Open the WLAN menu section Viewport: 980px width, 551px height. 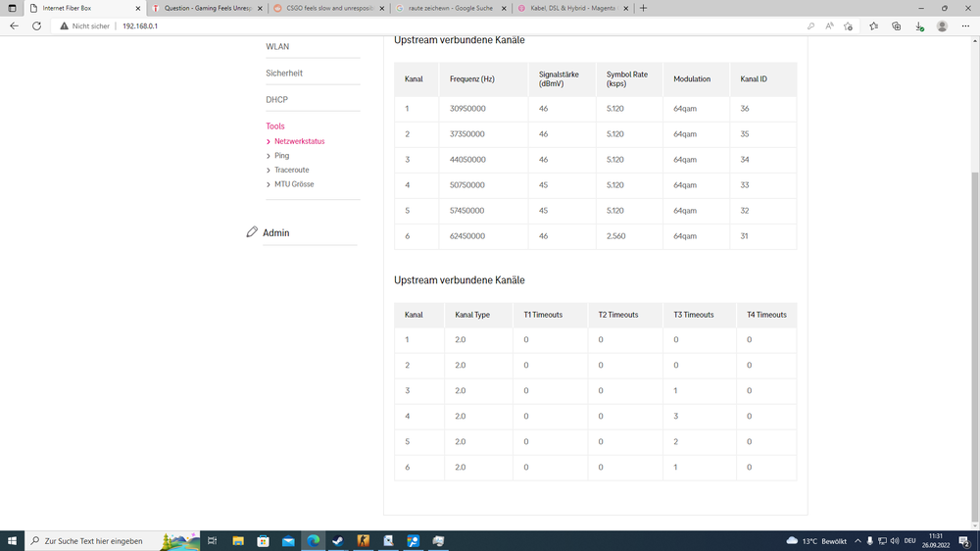277,47
